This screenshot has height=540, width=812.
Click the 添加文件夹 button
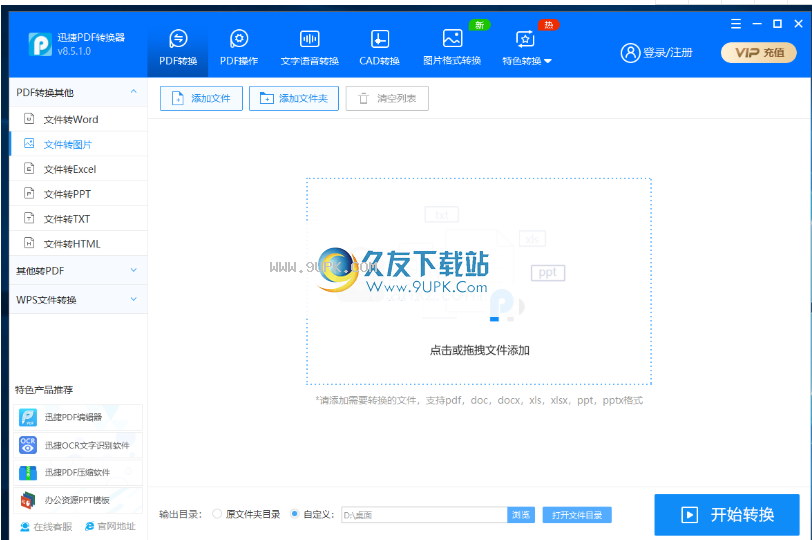(x=294, y=98)
